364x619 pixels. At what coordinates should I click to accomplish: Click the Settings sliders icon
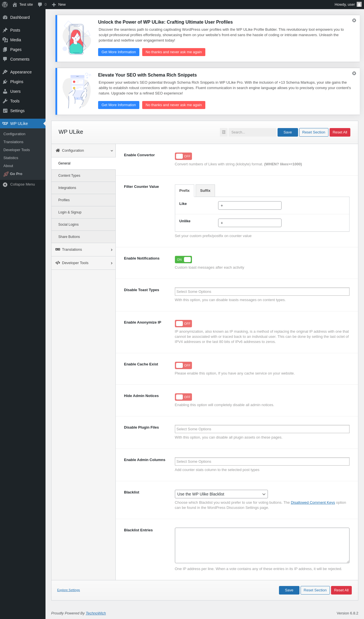click(x=5, y=111)
